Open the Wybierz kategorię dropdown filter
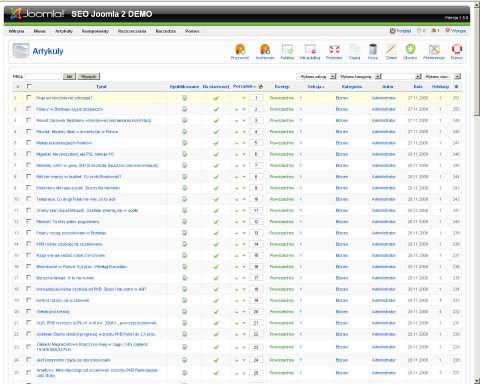 (359, 76)
